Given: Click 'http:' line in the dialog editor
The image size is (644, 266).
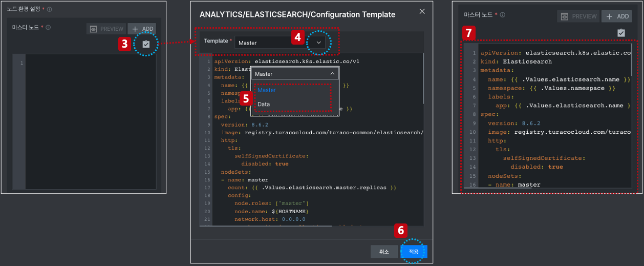Looking at the screenshot, I should click(229, 140).
